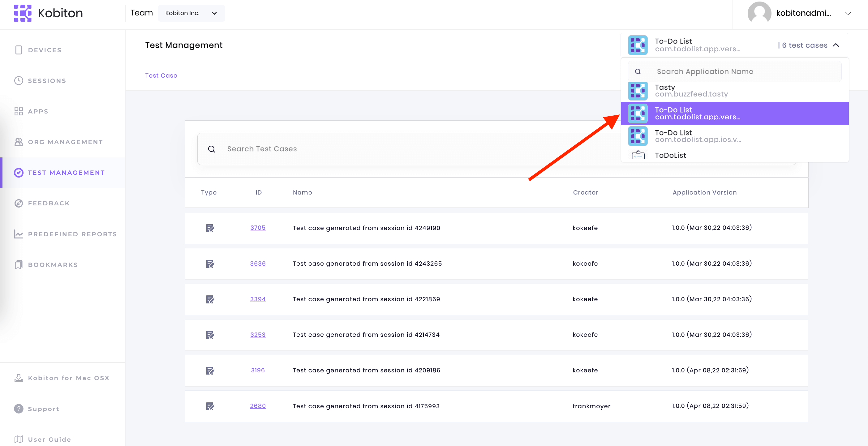This screenshot has width=868, height=446.
Task: Open the Feedback compass icon
Action: click(19, 203)
